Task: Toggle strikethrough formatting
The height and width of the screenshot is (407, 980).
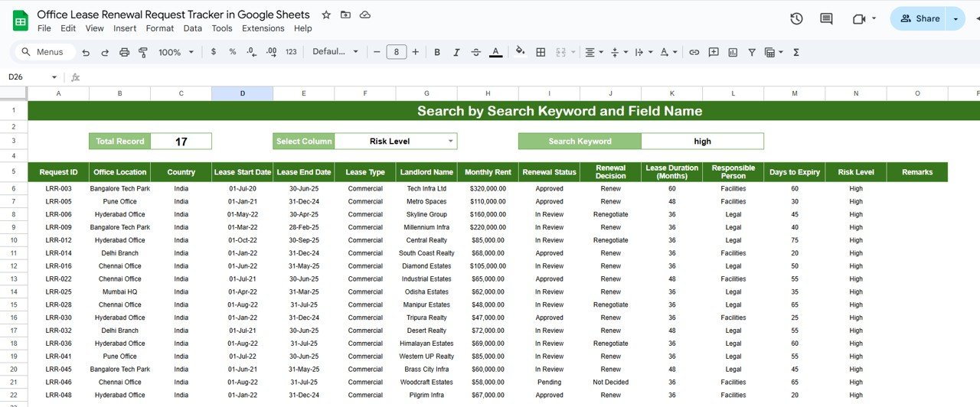Action: coord(476,52)
